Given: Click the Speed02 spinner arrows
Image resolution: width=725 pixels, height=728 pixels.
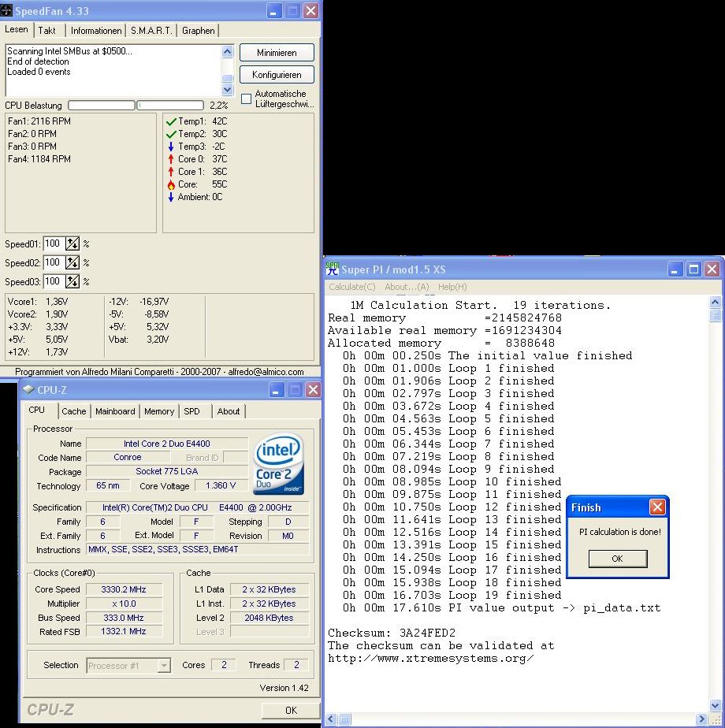Looking at the screenshot, I should click(x=72, y=262).
